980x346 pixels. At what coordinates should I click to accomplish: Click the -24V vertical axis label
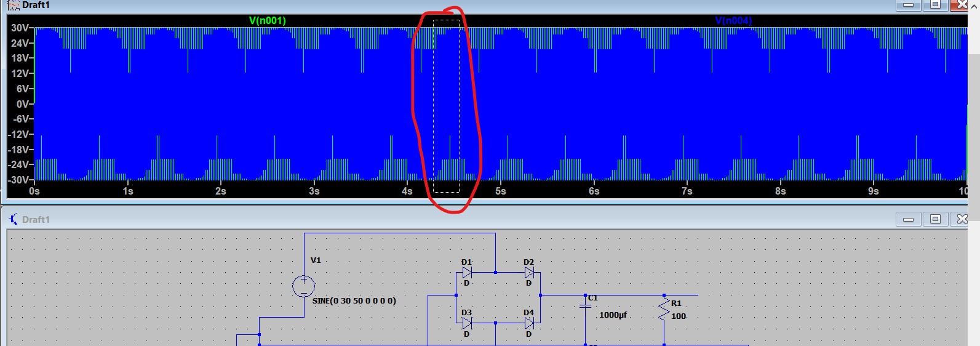(x=18, y=164)
